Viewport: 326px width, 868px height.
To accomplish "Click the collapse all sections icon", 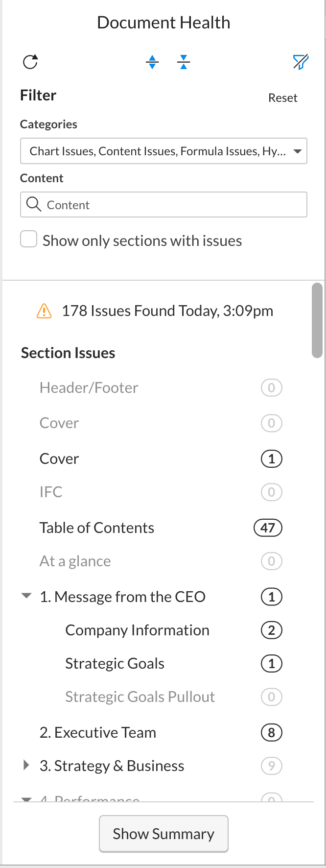I will click(x=184, y=62).
